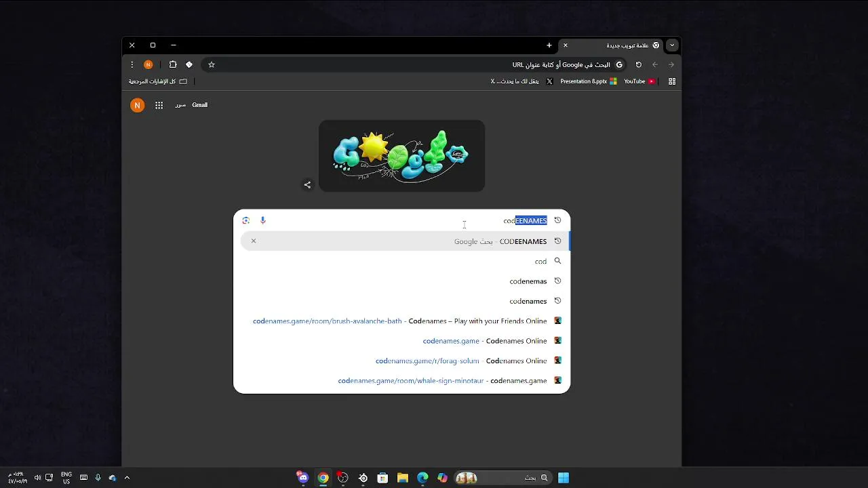Click the Google search text box
The image size is (868, 488).
click(x=410, y=220)
